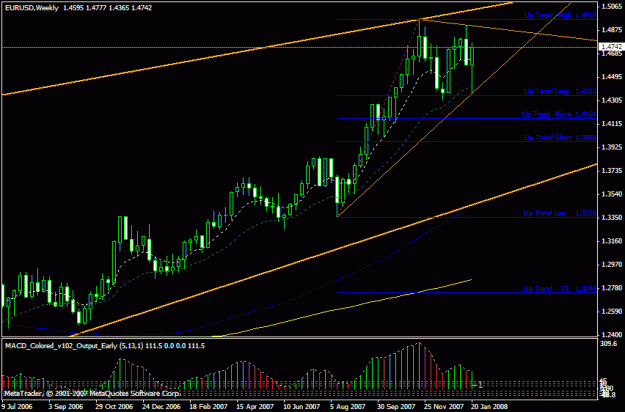
Task: Click the 1.2590 price axis value
Action: click(612, 311)
